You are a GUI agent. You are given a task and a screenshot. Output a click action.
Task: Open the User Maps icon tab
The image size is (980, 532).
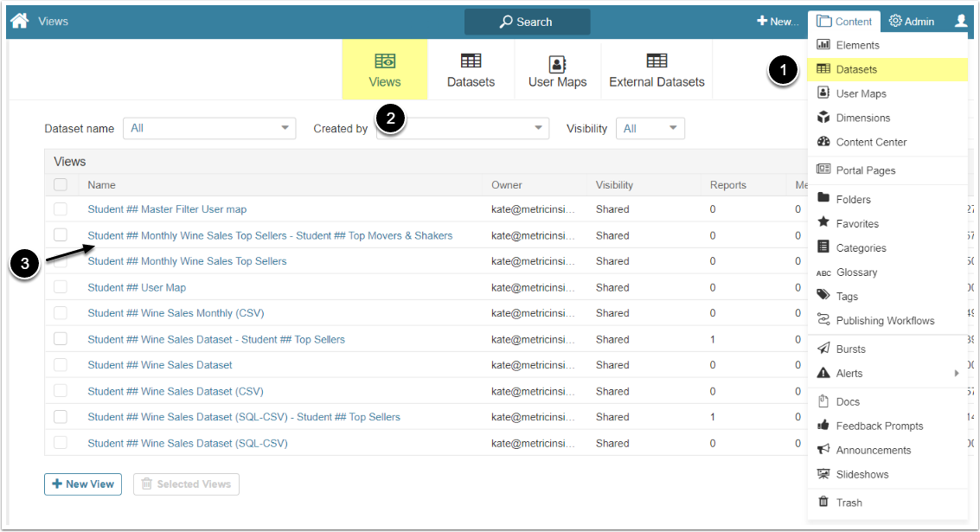(x=557, y=70)
